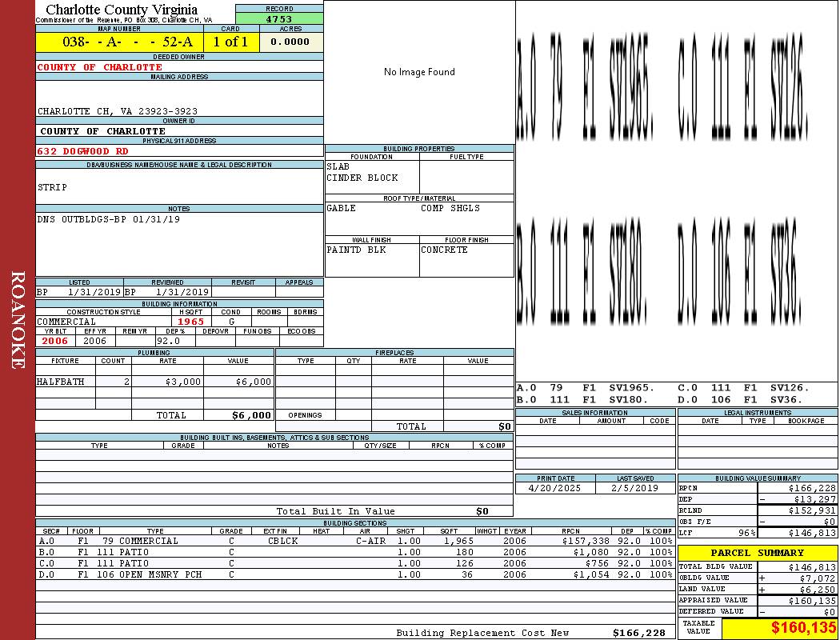Viewport: 840px width, 640px height.
Task: Click the record number 4753
Action: tap(279, 18)
